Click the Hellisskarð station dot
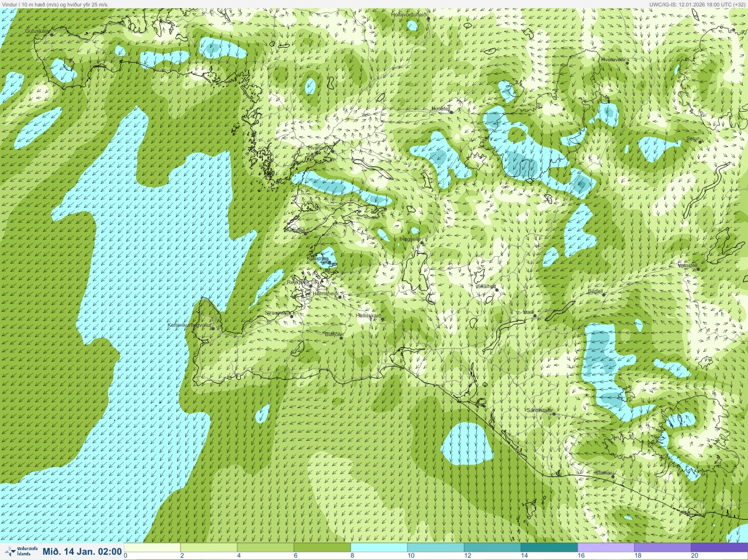 tap(383, 319)
